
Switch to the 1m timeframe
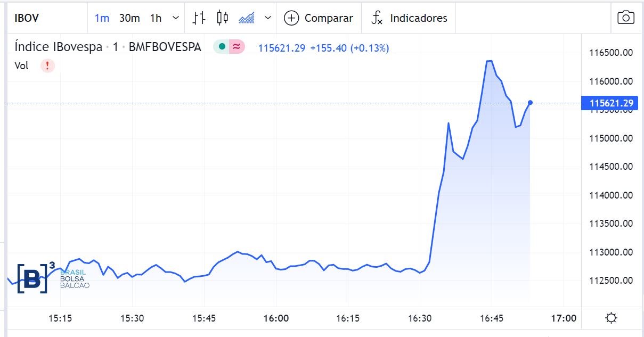pos(102,18)
